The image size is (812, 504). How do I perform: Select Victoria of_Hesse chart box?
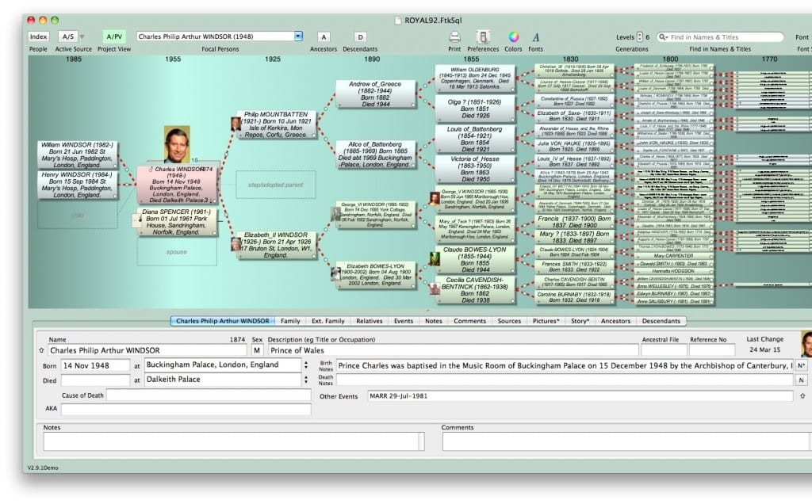coord(475,169)
